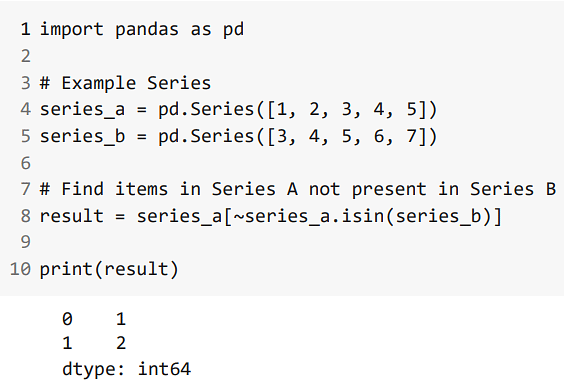Image resolution: width=564 pixels, height=391 pixels.
Task: Click the '# Example Series' comment
Action: 125,83
